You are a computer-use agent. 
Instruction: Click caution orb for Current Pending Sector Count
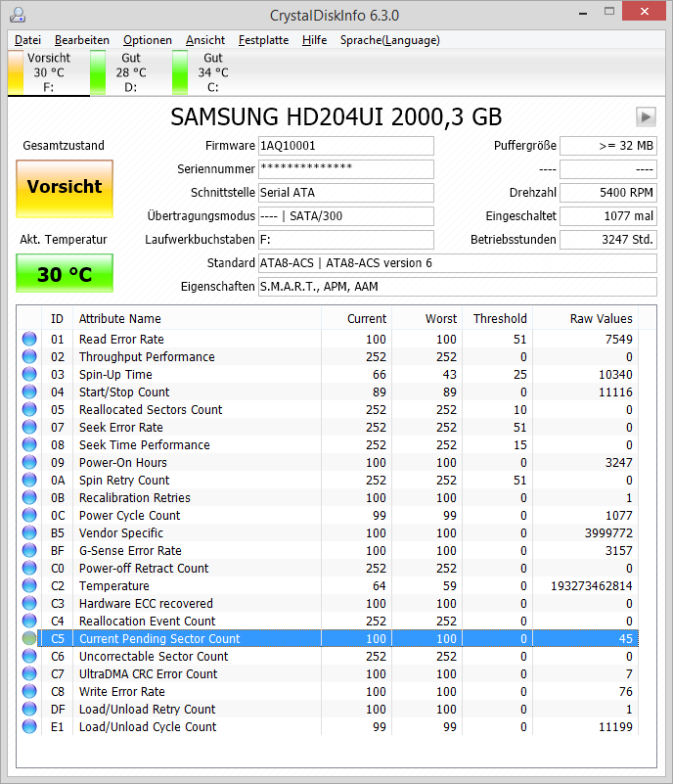[x=29, y=638]
